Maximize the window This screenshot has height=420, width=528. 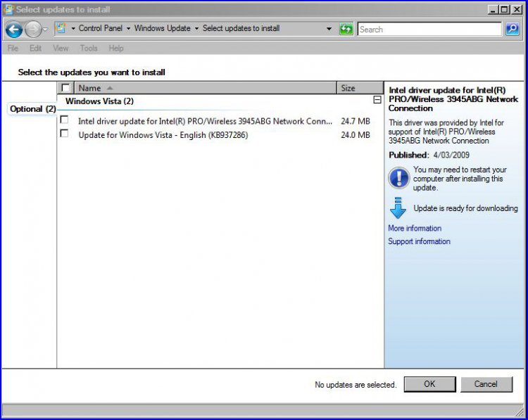[504, 9]
